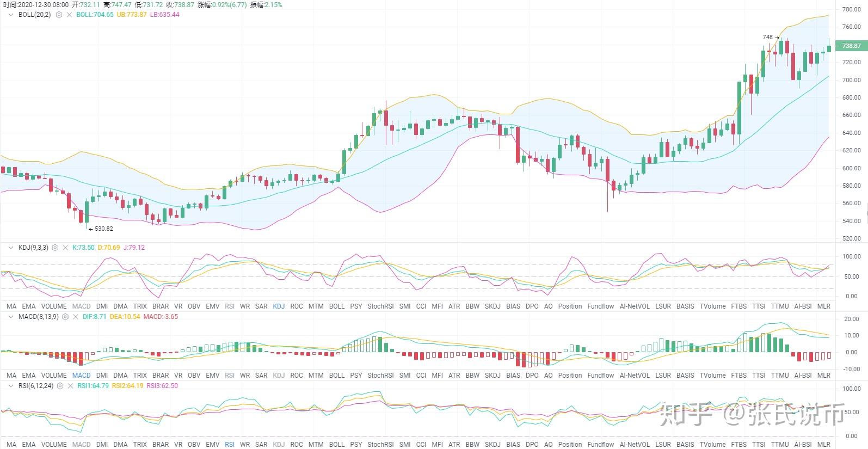Viewport: 868px width, 449px height.
Task: Select MFI in the bottom RSI panel's tab row
Action: [437, 445]
